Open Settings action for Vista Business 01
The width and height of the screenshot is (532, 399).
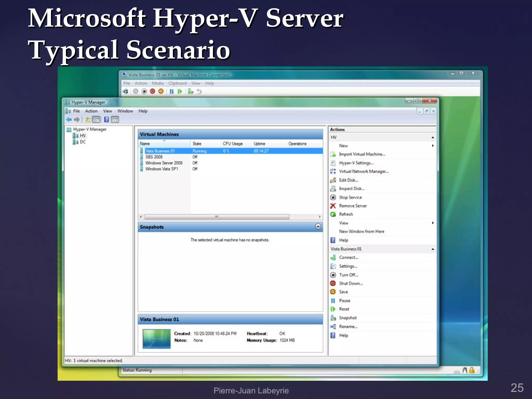pos(348,266)
